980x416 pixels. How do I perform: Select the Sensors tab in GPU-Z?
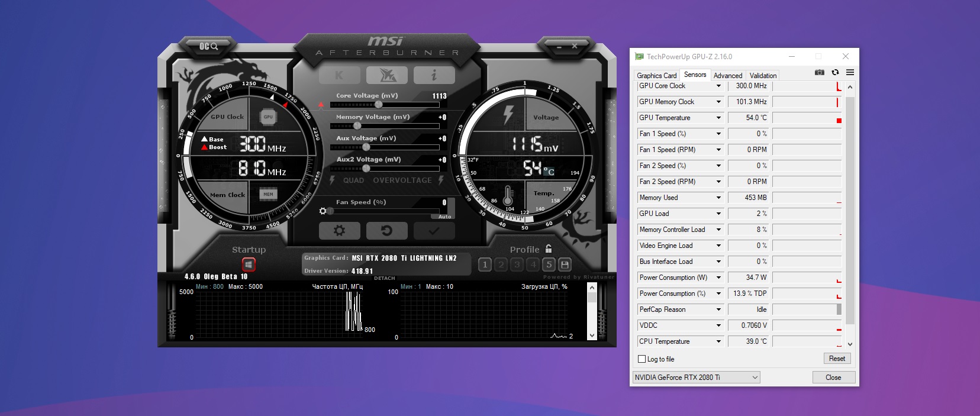(x=695, y=75)
